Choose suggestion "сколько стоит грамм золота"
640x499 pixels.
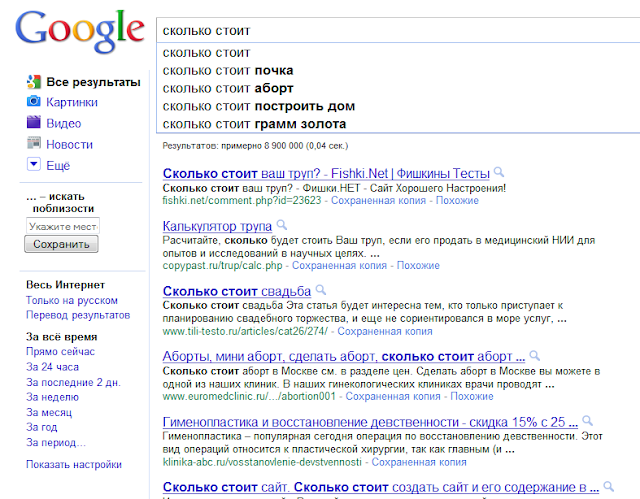[x=254, y=124]
